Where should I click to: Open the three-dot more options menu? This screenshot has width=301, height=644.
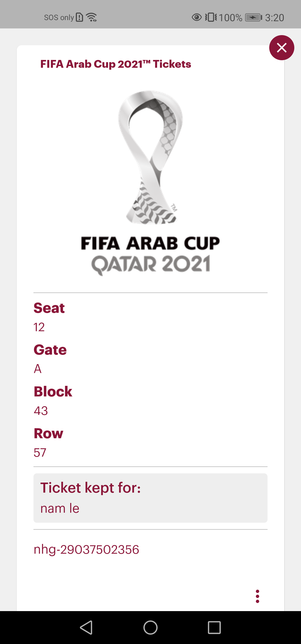click(x=257, y=596)
